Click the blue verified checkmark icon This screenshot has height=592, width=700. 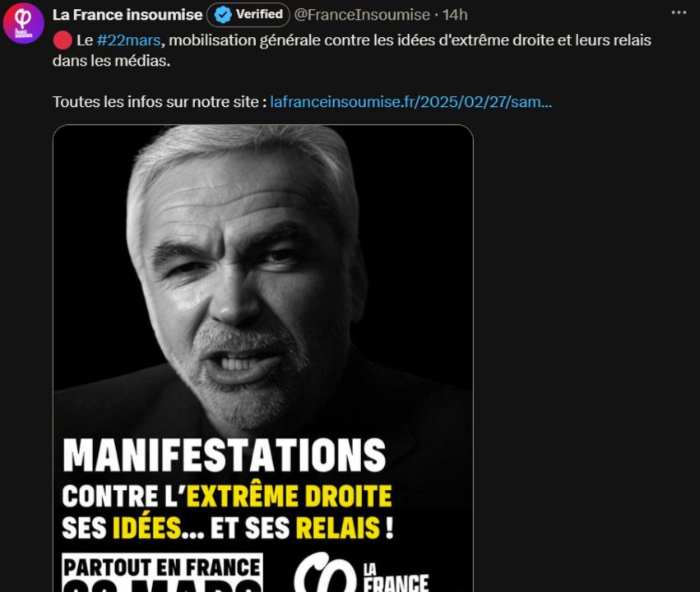(222, 15)
